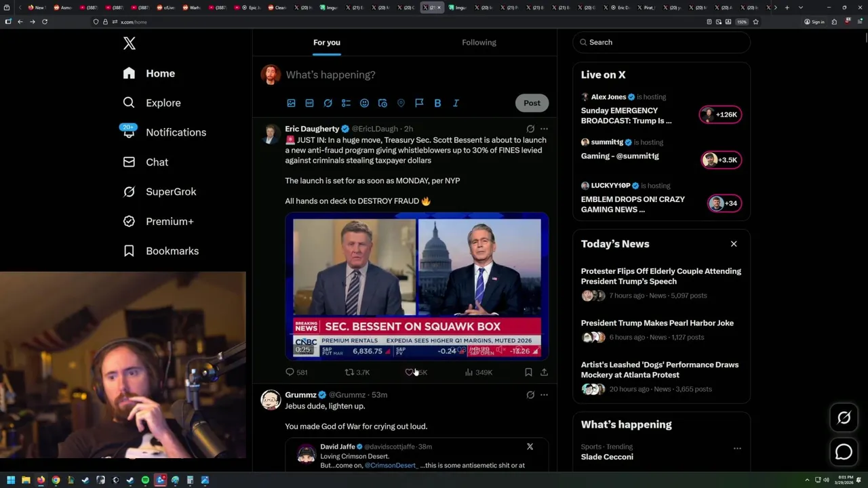Go back in browser
This screenshot has width=868, height=488.
tap(20, 22)
